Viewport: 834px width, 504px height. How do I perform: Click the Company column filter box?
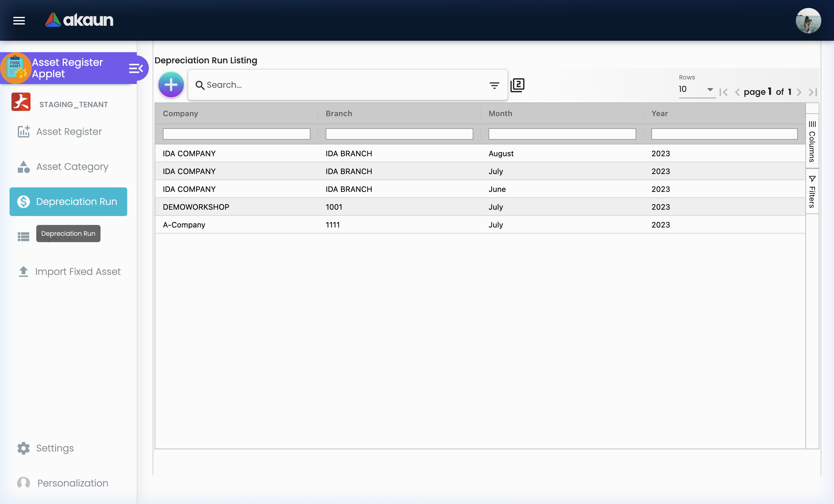click(x=236, y=134)
